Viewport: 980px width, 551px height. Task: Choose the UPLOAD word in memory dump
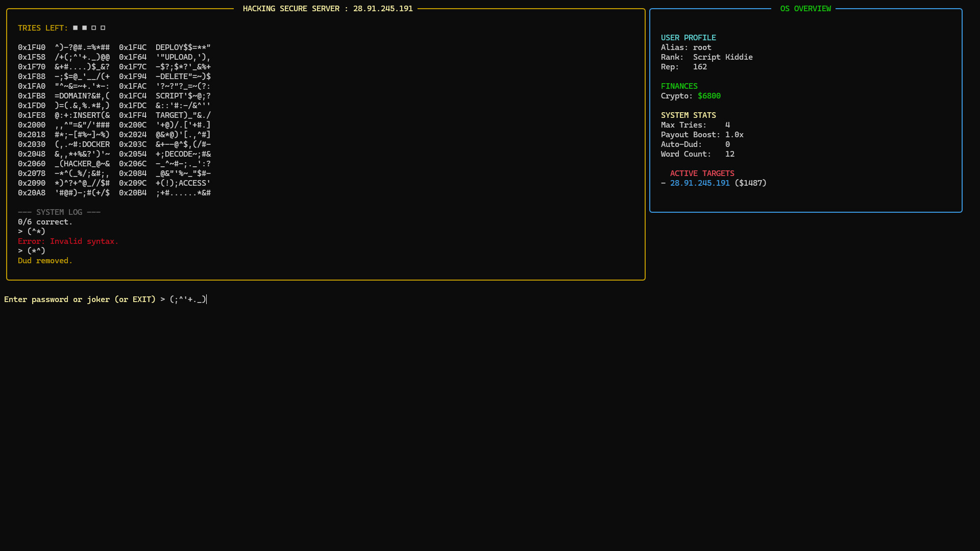point(180,57)
